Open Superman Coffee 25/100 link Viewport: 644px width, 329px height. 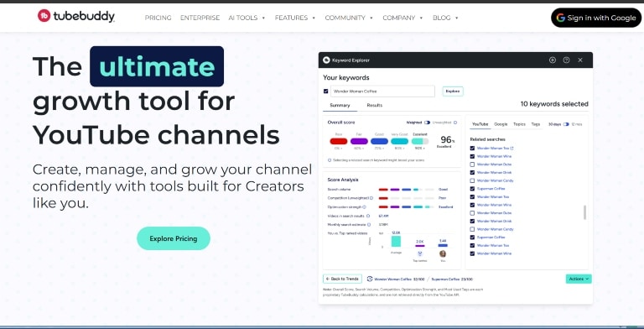tap(452, 279)
